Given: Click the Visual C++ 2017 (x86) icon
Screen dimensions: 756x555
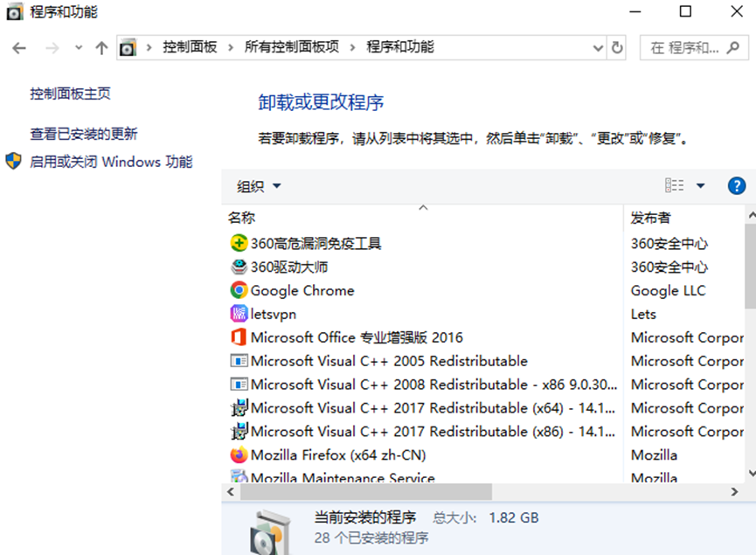Looking at the screenshot, I should (x=239, y=431).
